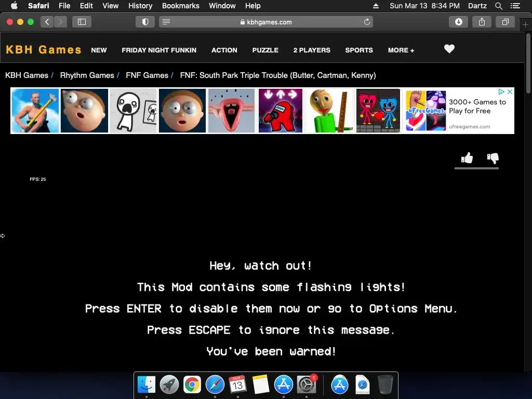The width and height of the screenshot is (532, 399).
Task: Open a new tab with plus icon
Action: [525, 25]
